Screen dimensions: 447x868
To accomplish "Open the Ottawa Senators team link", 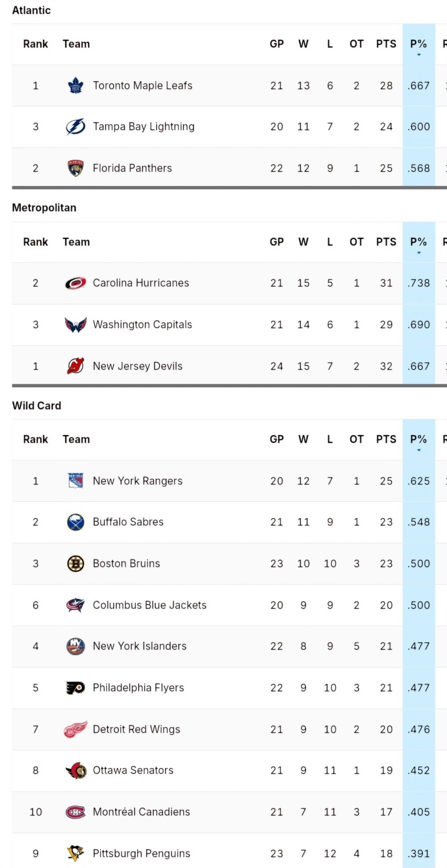I will pos(133,770).
